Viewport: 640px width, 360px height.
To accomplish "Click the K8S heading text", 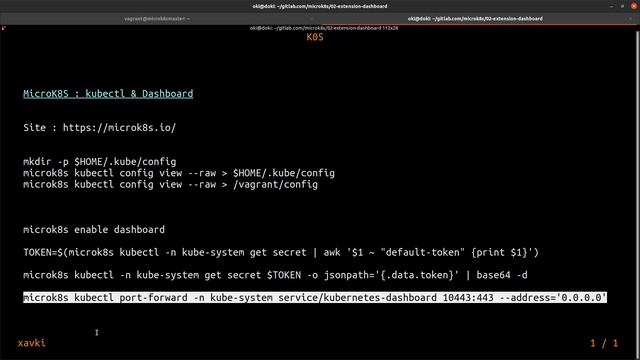I will [x=315, y=37].
